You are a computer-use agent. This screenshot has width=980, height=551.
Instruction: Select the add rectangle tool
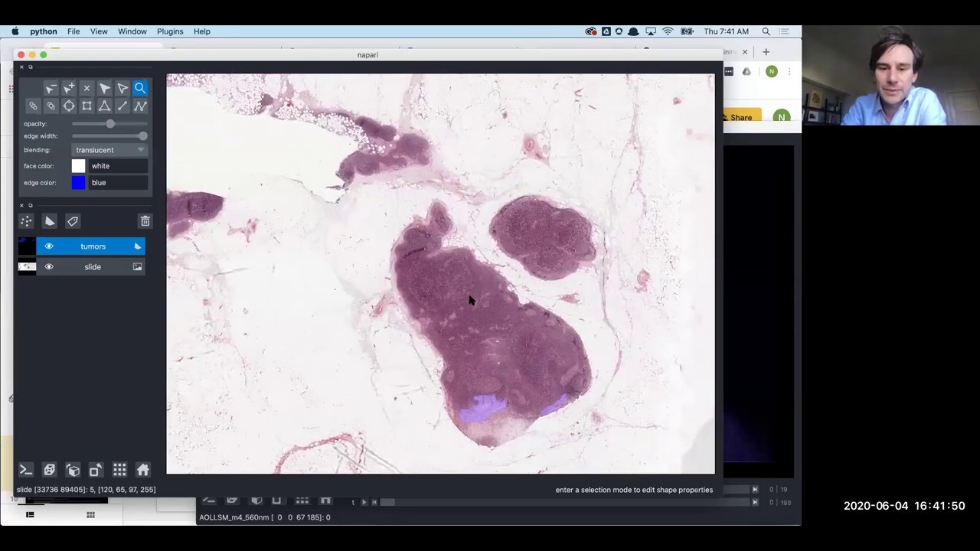(87, 106)
